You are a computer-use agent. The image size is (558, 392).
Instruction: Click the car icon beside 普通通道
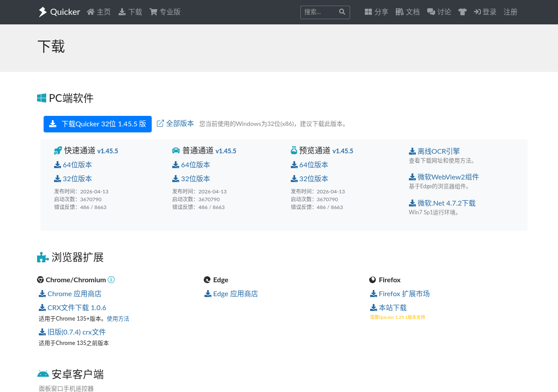[176, 151]
